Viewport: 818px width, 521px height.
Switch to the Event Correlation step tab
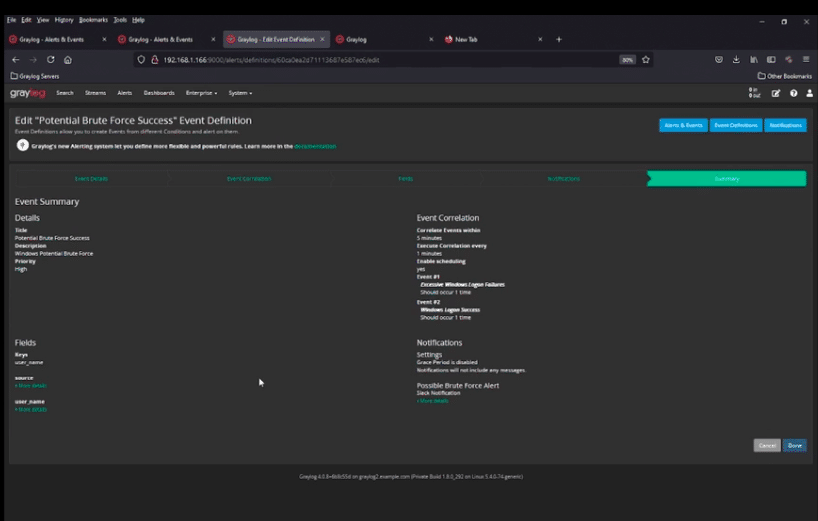pos(248,179)
